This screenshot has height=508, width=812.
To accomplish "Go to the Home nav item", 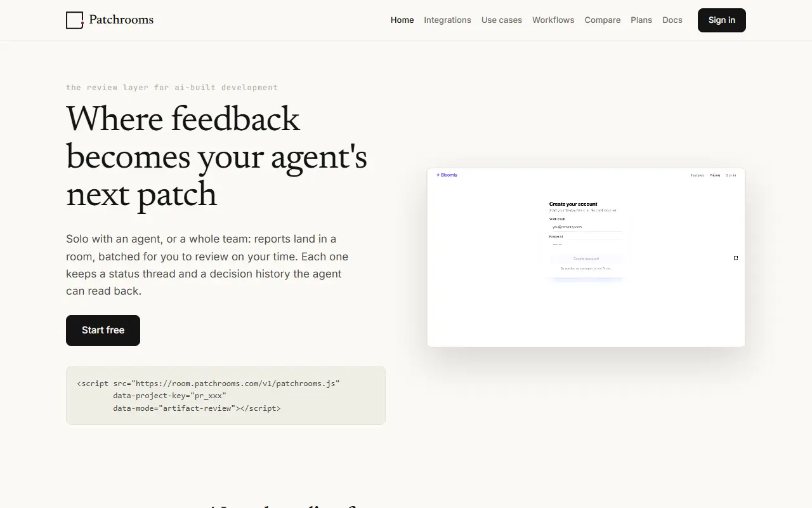I will 402,20.
